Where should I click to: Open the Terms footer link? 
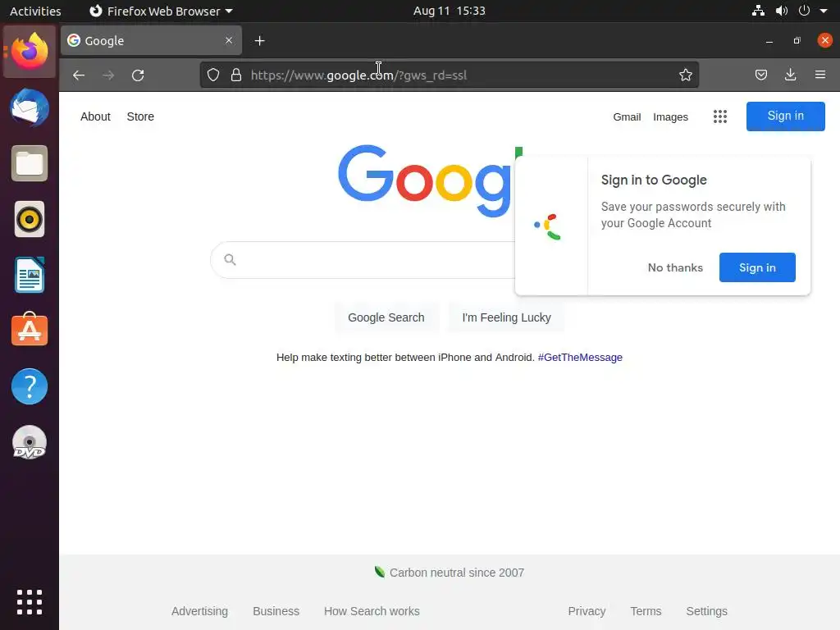click(646, 611)
